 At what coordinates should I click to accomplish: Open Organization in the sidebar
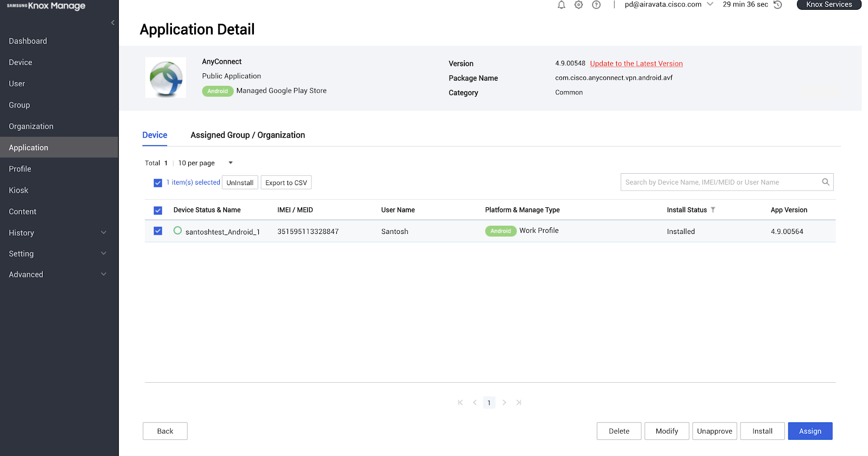point(59,126)
